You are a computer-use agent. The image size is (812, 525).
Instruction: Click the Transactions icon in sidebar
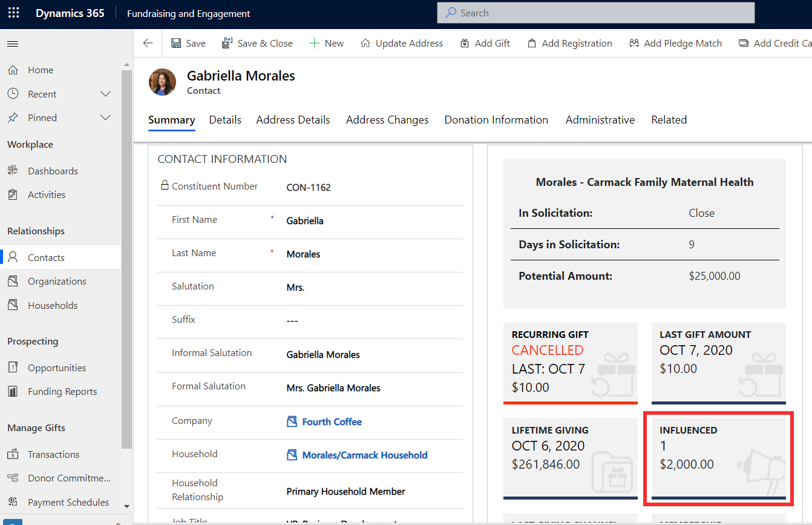coord(13,454)
